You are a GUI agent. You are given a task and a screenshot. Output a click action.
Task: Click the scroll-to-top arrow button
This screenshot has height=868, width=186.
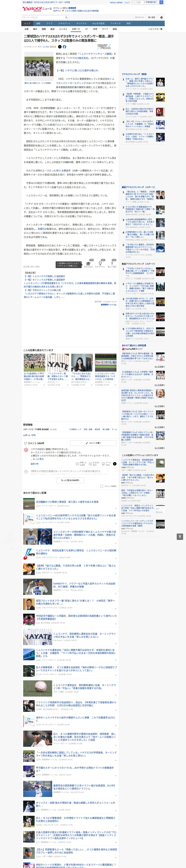pyautogui.click(x=180, y=536)
